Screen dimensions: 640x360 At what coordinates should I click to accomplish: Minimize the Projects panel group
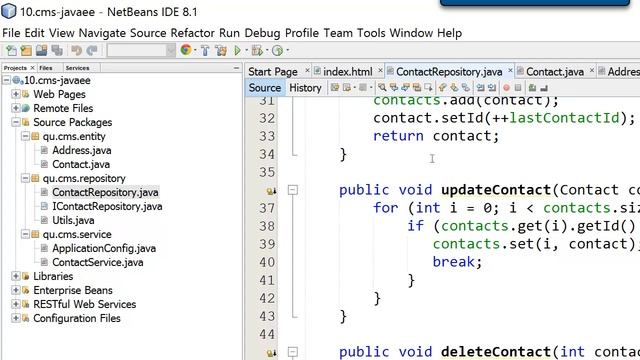[236, 68]
